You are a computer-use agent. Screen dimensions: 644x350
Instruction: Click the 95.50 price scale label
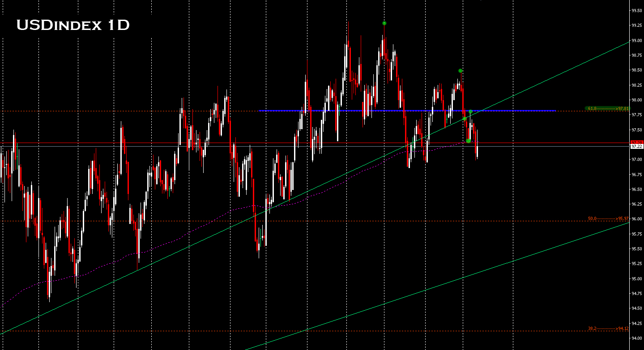[636, 249]
